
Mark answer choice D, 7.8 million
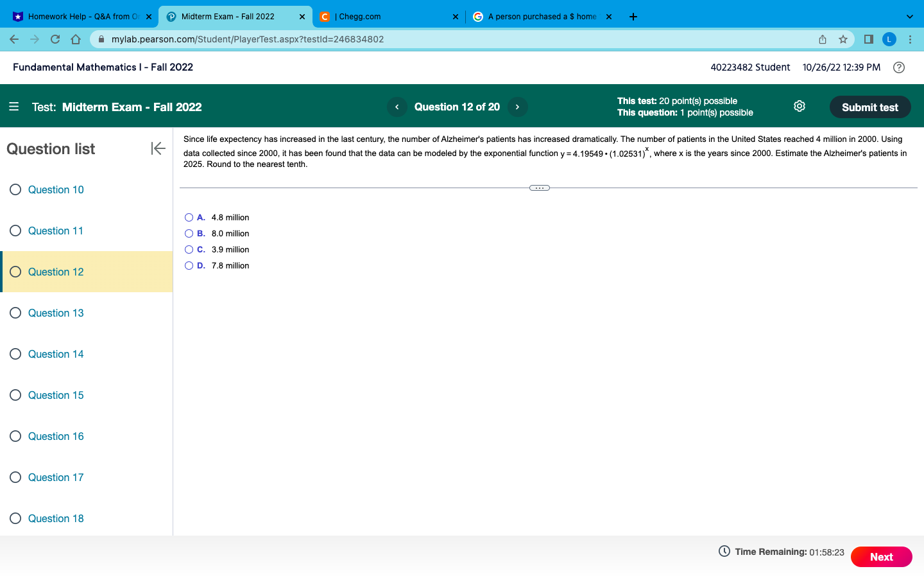(189, 265)
